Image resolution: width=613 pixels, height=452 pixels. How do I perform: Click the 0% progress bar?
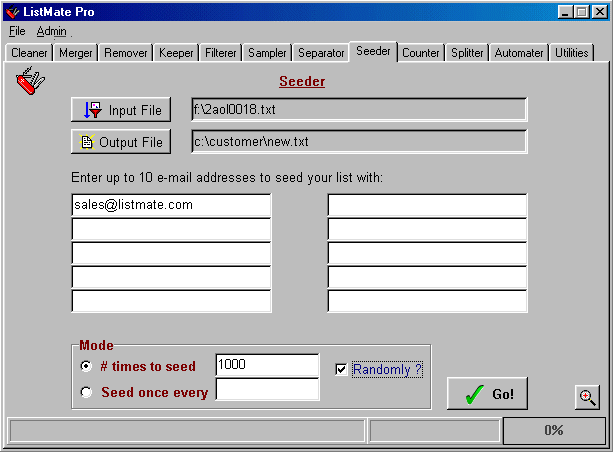[553, 430]
